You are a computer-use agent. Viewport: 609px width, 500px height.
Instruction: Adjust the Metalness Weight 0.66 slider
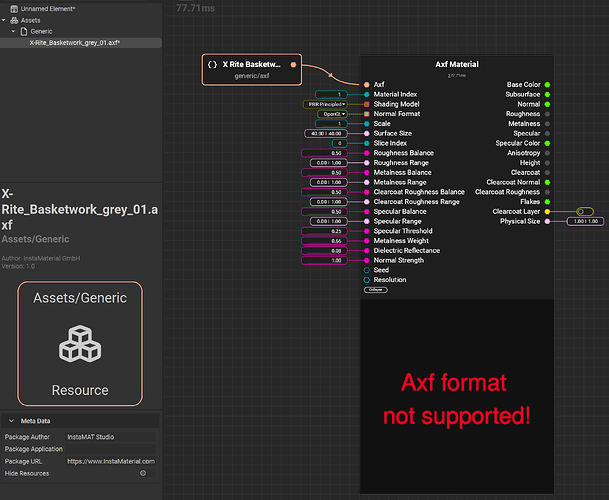pos(324,241)
